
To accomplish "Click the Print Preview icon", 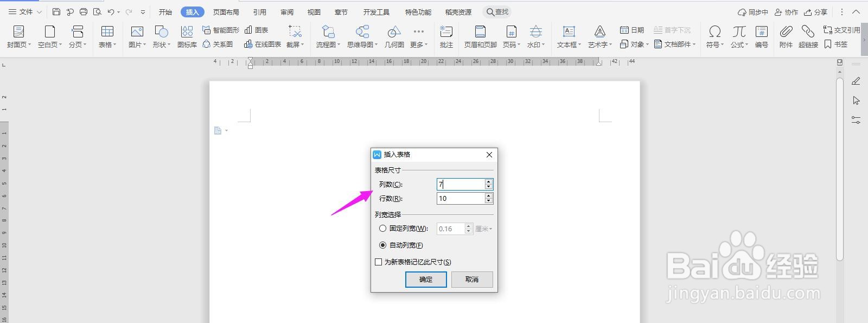I will (97, 11).
